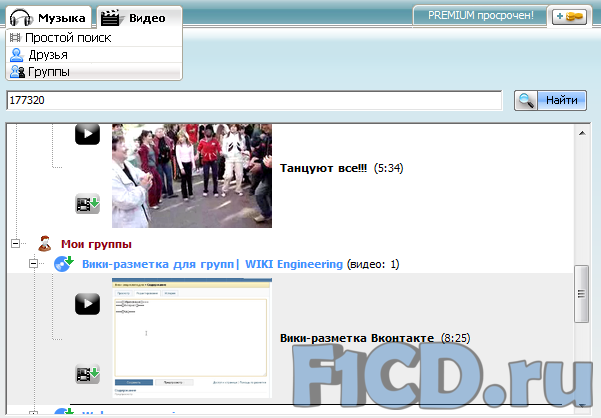Screen dimensions: 601x418
Task: Click the PREMIUM просрочен! tab
Action: (x=480, y=16)
